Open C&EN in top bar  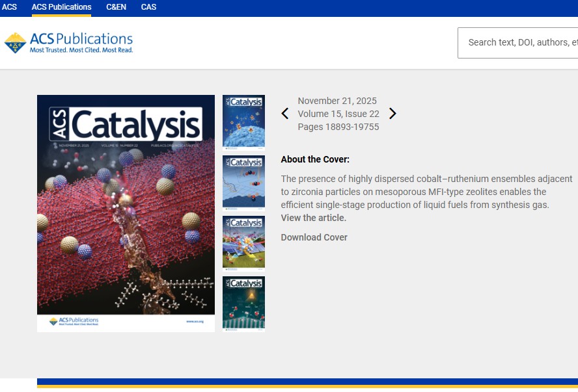[x=116, y=7]
